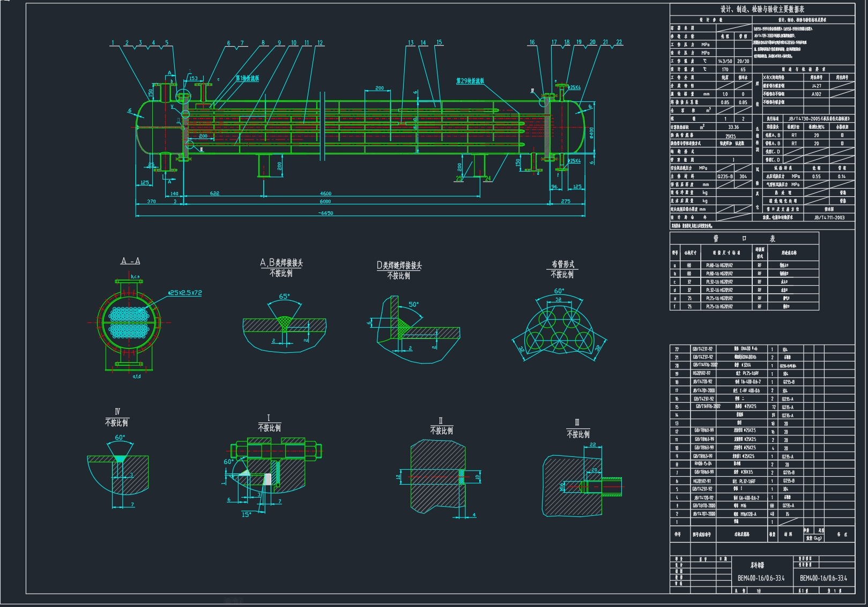Click the 622 dimension under the shell
Viewport: 868px width, 607px height.
coord(214,194)
